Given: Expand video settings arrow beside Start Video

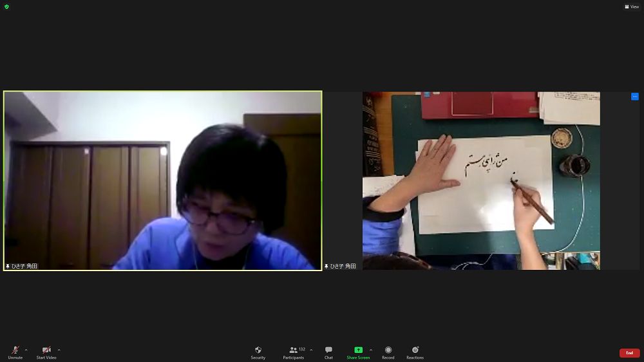Looking at the screenshot, I should click(59, 350).
